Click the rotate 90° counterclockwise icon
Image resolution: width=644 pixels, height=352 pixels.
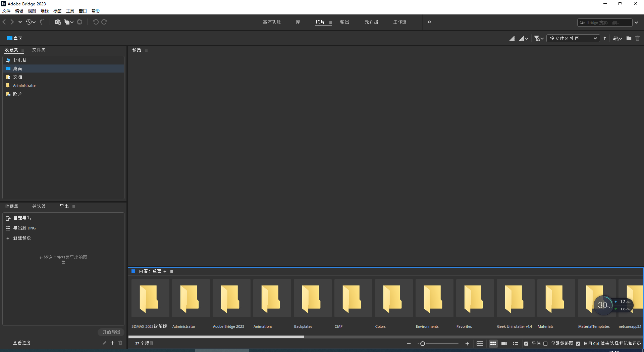pos(96,22)
